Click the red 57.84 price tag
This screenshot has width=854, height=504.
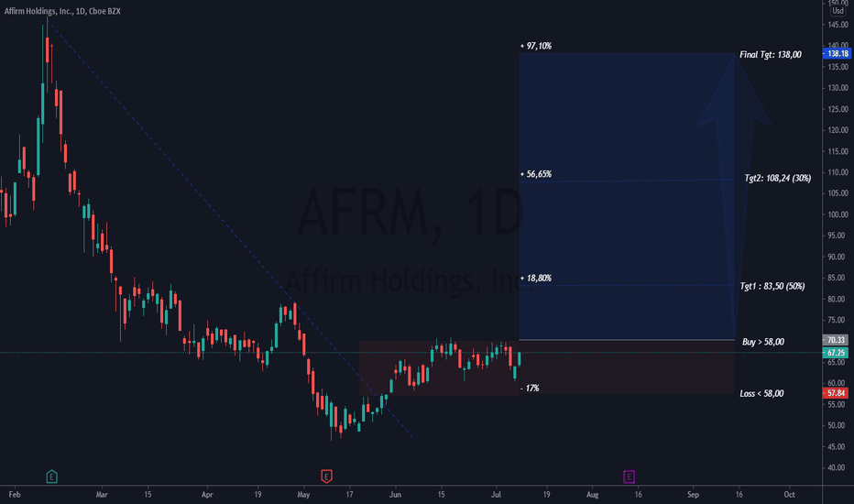[836, 393]
